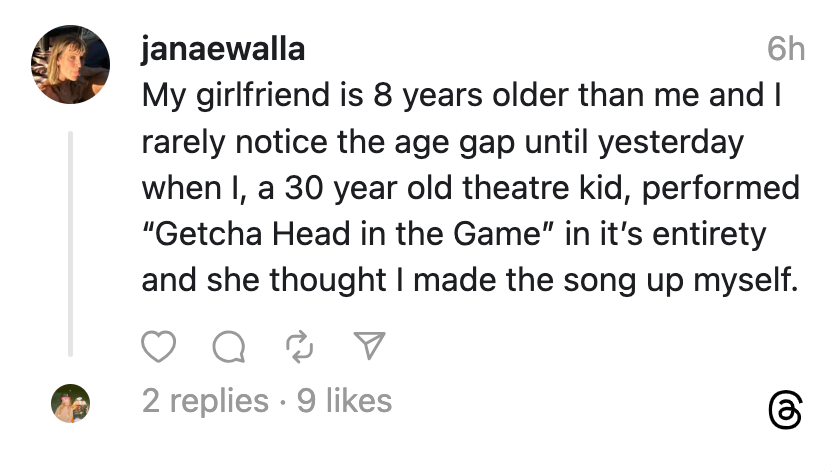Show the 9 likes list
Image resolution: width=832 pixels, height=472 pixels.
pos(344,402)
